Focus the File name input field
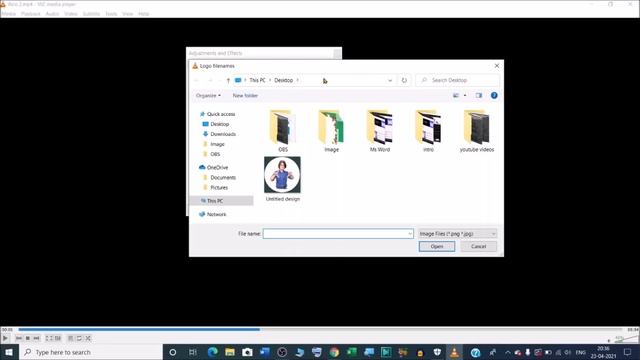The height and width of the screenshot is (360, 640). coord(338,234)
